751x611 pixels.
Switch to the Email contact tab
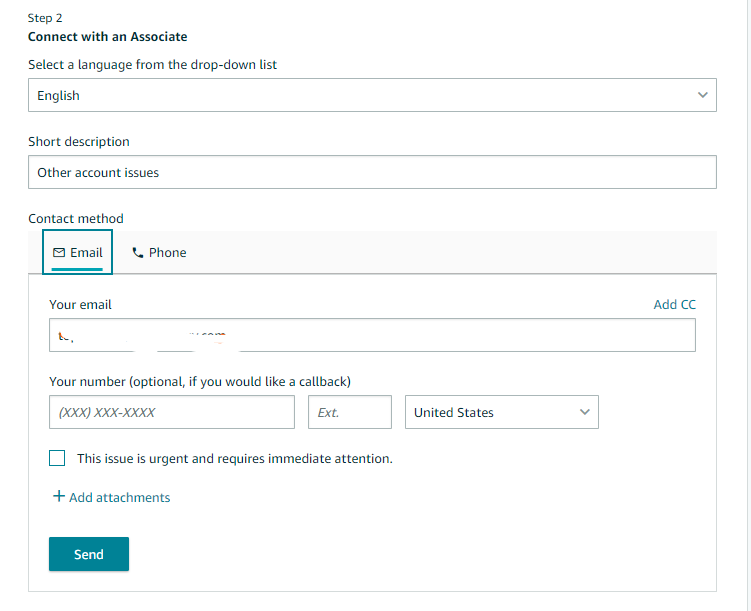[78, 253]
